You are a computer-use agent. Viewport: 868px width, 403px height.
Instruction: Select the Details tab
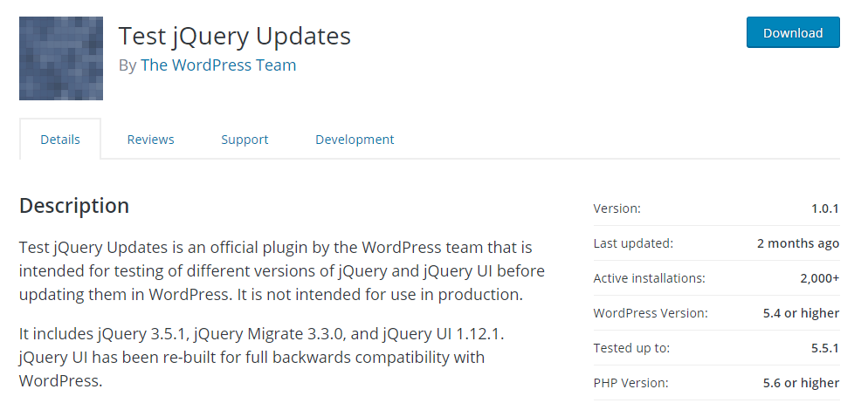click(59, 140)
